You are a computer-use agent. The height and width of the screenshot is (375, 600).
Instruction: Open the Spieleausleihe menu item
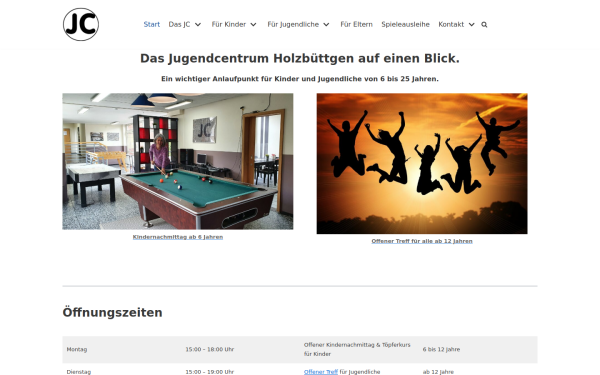point(405,24)
